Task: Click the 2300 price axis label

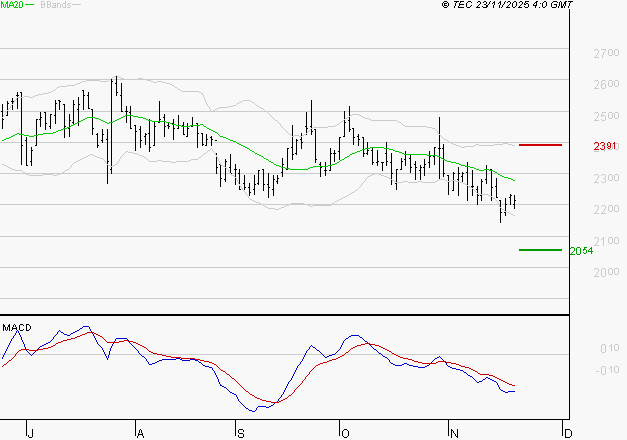Action: (606, 178)
